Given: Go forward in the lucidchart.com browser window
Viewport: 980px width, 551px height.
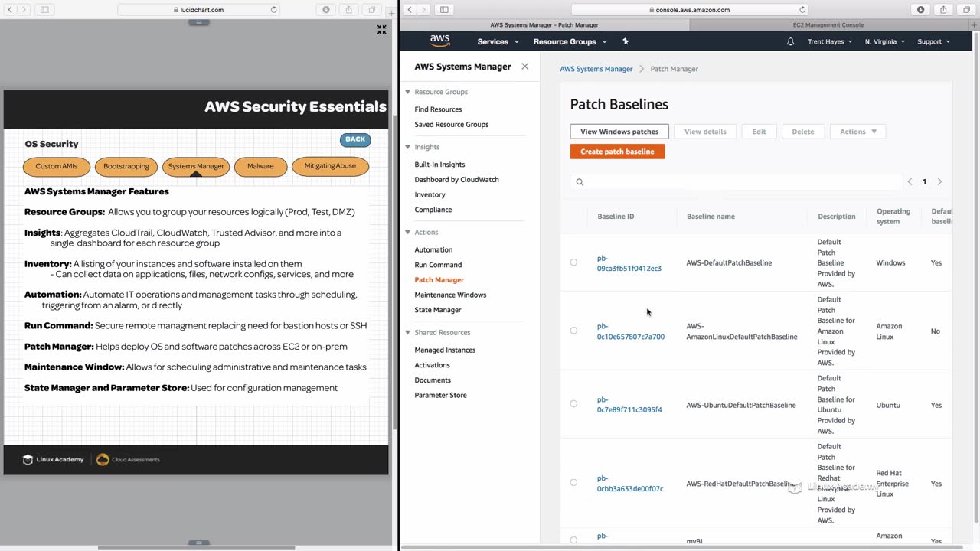Looking at the screenshot, I should point(24,10).
